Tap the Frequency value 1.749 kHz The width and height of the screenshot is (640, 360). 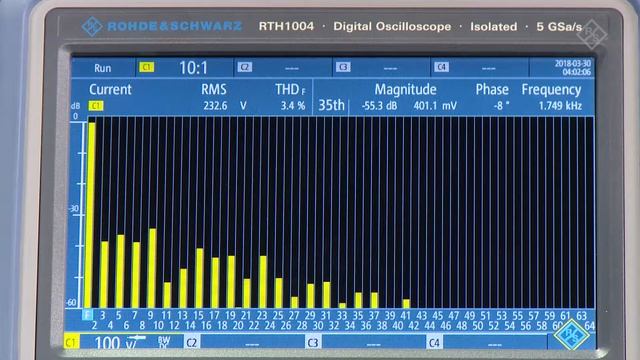point(560,106)
